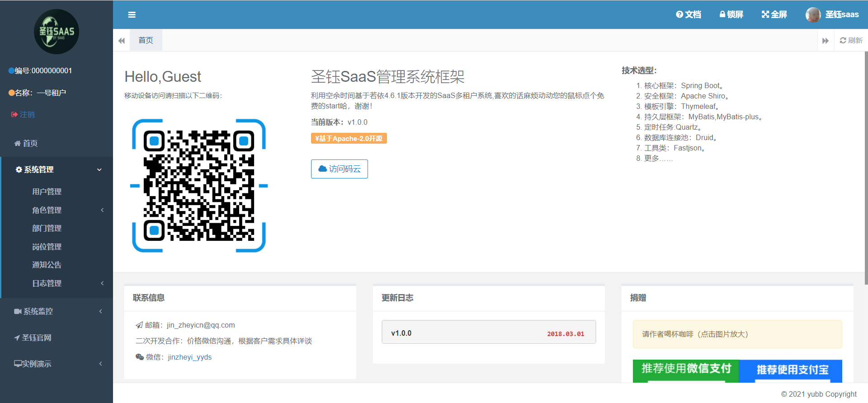Click the WeChat icon beside 微信
Image resolution: width=868 pixels, height=403 pixels.
(x=140, y=357)
